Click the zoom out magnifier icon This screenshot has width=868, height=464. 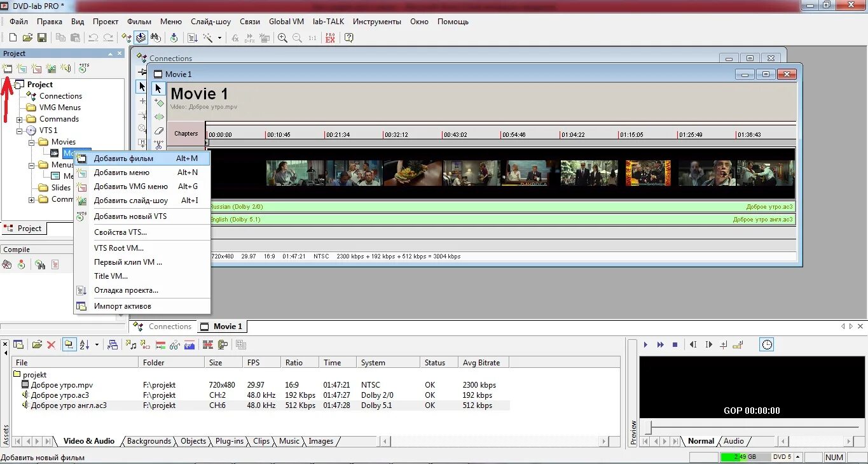[297, 38]
